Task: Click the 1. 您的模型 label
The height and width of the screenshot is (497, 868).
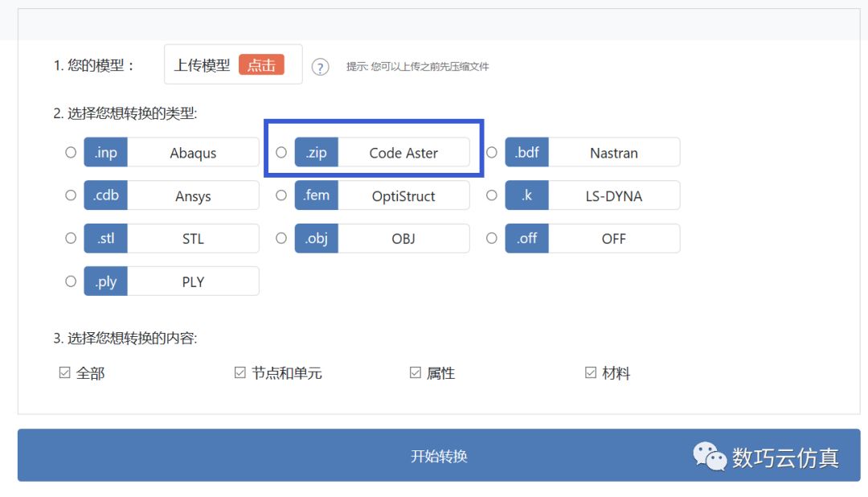Action: pyautogui.click(x=93, y=65)
